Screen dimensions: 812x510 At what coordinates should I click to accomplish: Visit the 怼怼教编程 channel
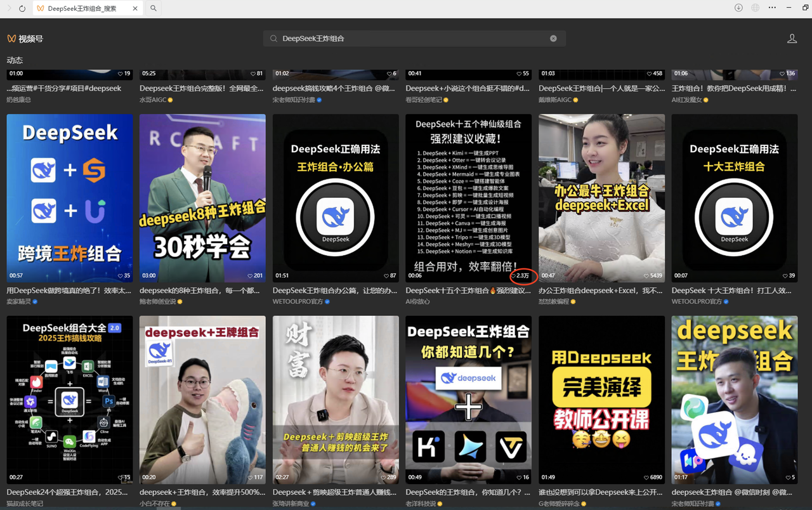coord(554,301)
